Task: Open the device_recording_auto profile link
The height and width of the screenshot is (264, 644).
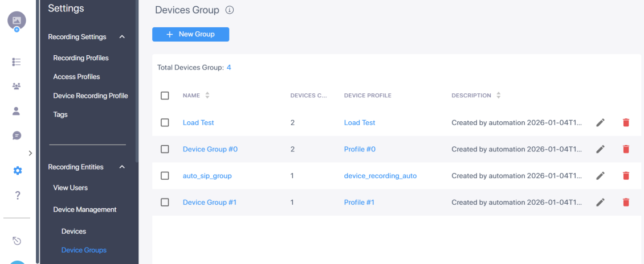Action: click(x=380, y=176)
